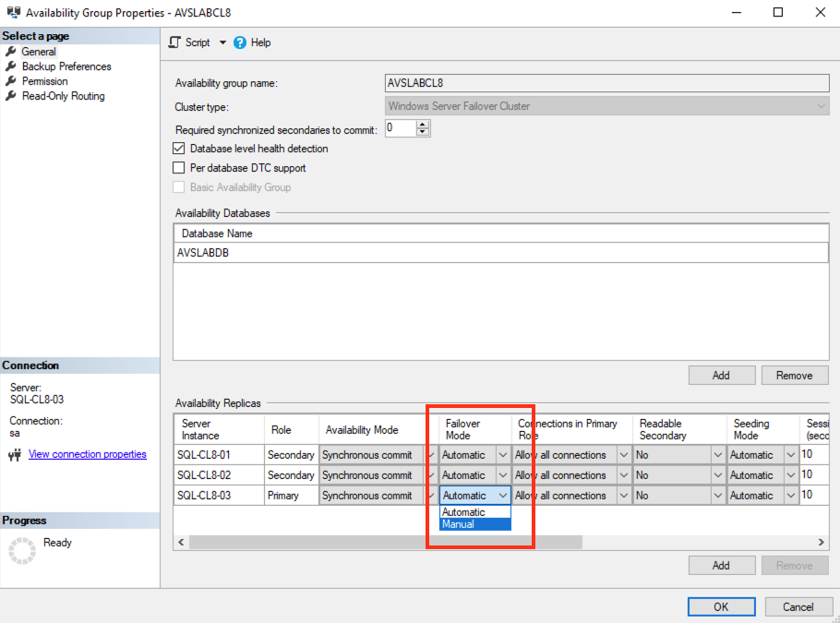This screenshot has height=623, width=840.
Task: Uncheck Database level health detection
Action: click(x=179, y=149)
